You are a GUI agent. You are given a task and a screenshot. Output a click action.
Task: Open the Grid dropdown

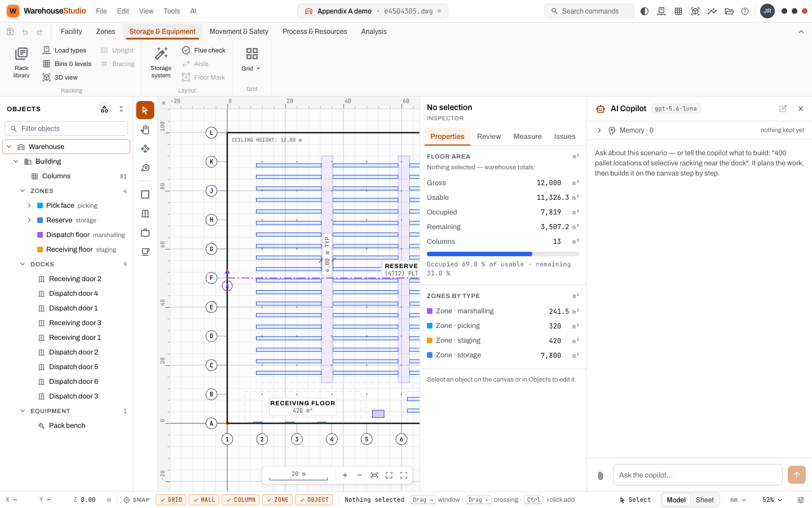click(x=251, y=60)
